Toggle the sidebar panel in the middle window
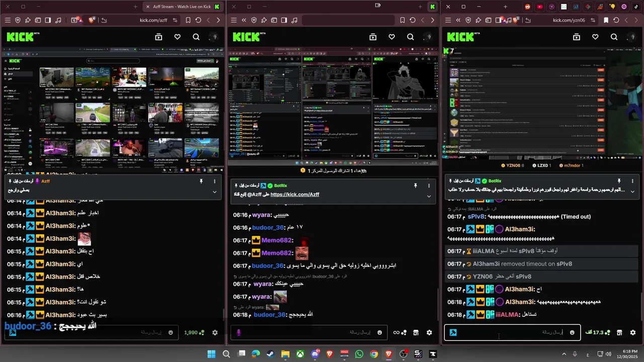The height and width of the screenshot is (362, 644). tap(284, 20)
